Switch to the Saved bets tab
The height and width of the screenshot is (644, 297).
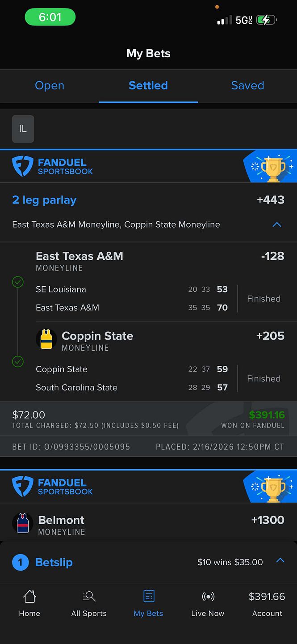(247, 85)
